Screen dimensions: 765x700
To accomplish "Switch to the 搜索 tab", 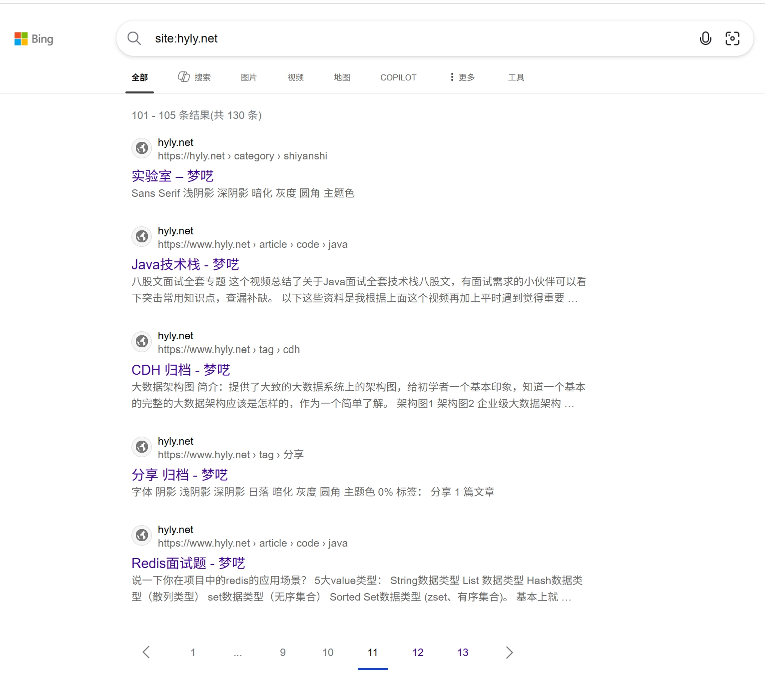I will pyautogui.click(x=194, y=77).
